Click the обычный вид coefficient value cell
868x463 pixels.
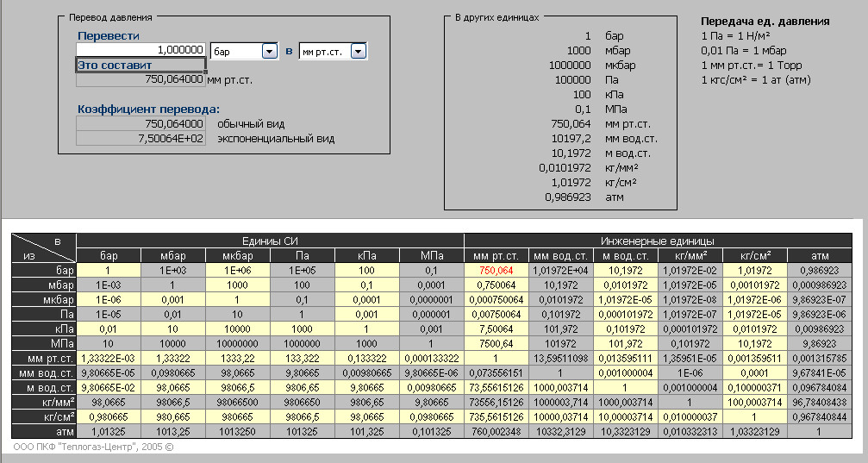[x=141, y=123]
